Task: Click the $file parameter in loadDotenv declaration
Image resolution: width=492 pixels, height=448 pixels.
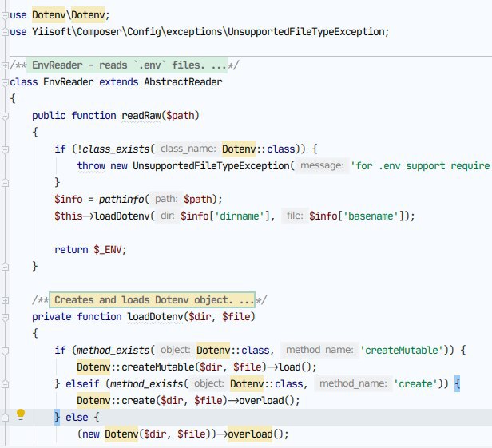Action: click(x=236, y=317)
